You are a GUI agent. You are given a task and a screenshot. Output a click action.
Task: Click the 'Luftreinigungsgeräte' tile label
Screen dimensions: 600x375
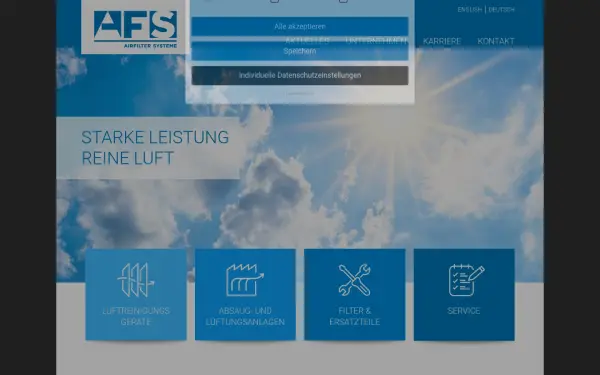[136, 316]
